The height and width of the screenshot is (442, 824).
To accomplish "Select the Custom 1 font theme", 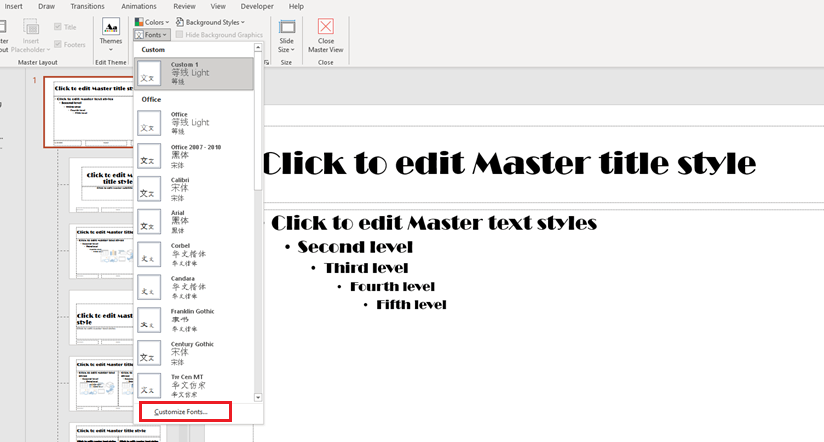I will click(194, 73).
